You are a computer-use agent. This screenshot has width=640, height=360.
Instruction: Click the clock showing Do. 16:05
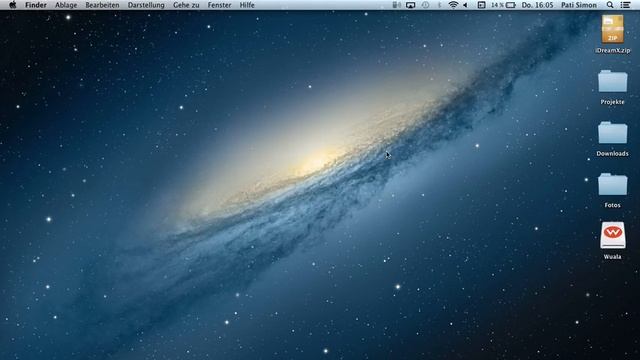(537, 5)
